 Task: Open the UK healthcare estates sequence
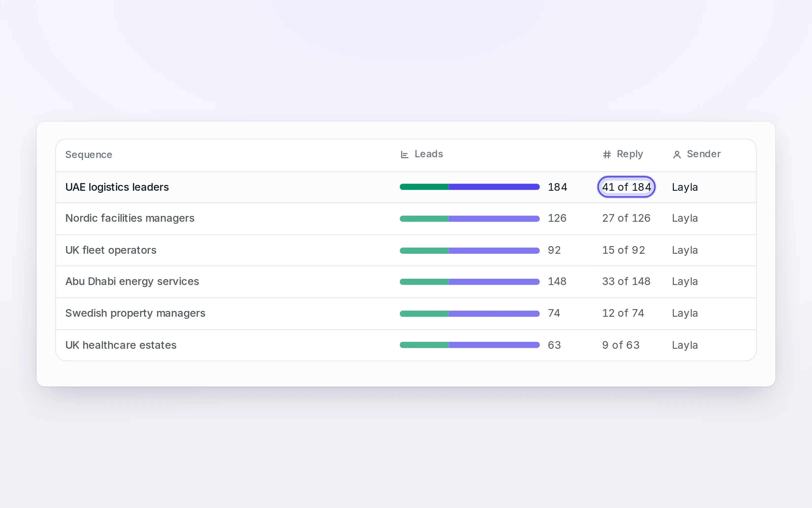point(121,345)
